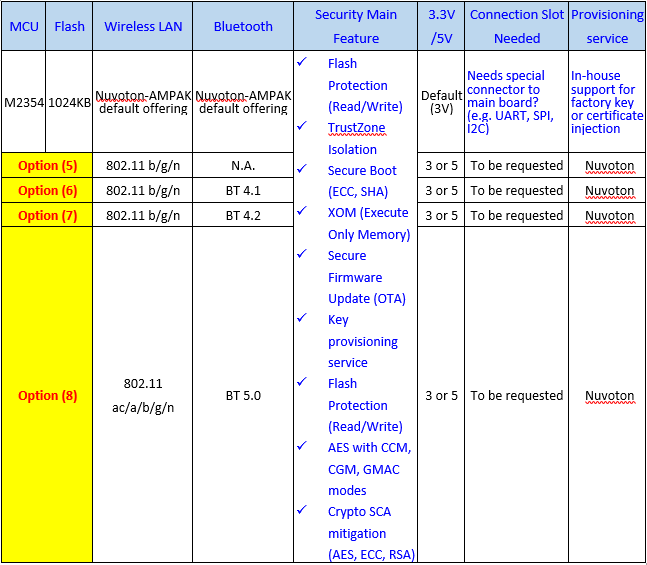Click the BT 5.0 cell
647x565 pixels.
click(x=243, y=395)
